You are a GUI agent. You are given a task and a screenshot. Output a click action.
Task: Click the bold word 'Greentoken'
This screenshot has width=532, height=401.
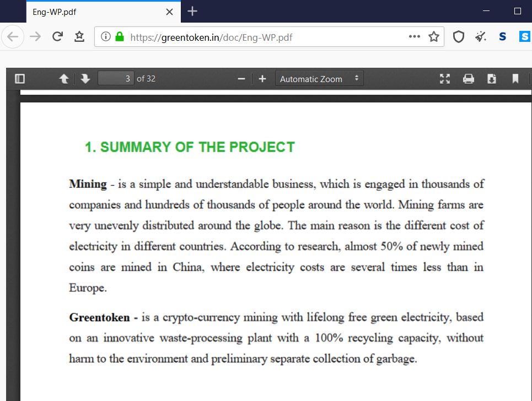point(99,317)
